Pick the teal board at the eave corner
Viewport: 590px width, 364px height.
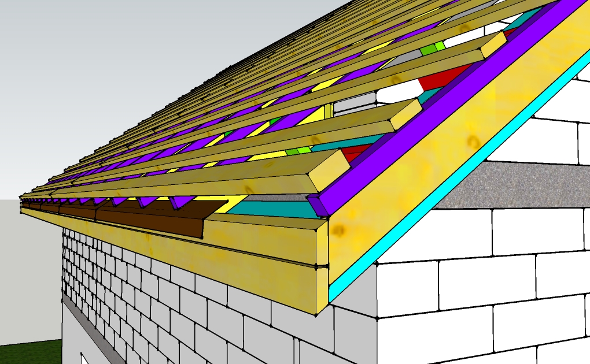(x=276, y=210)
